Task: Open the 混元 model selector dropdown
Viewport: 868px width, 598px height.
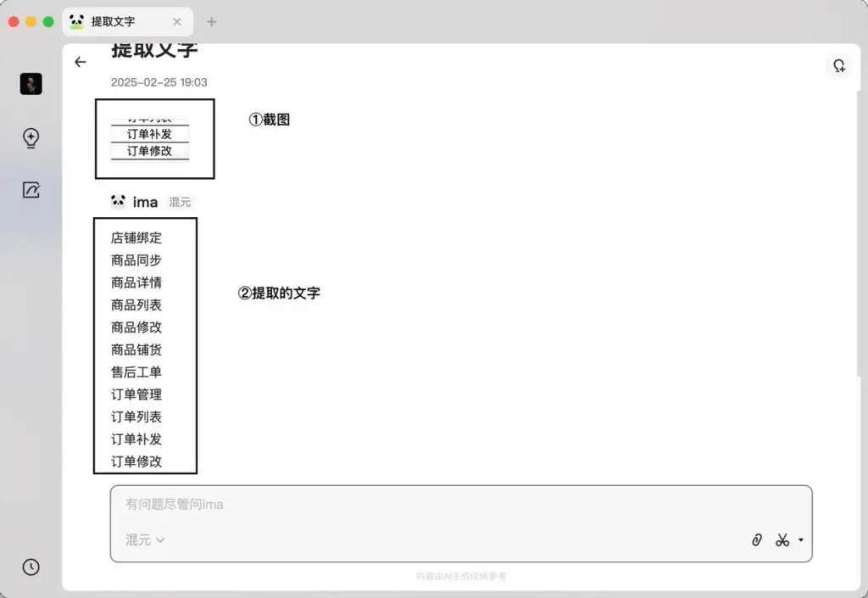Action: (x=144, y=539)
